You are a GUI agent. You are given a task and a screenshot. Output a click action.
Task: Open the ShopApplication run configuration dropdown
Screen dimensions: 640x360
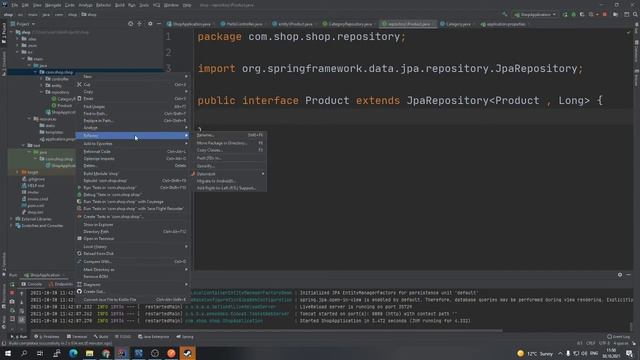click(x=535, y=14)
